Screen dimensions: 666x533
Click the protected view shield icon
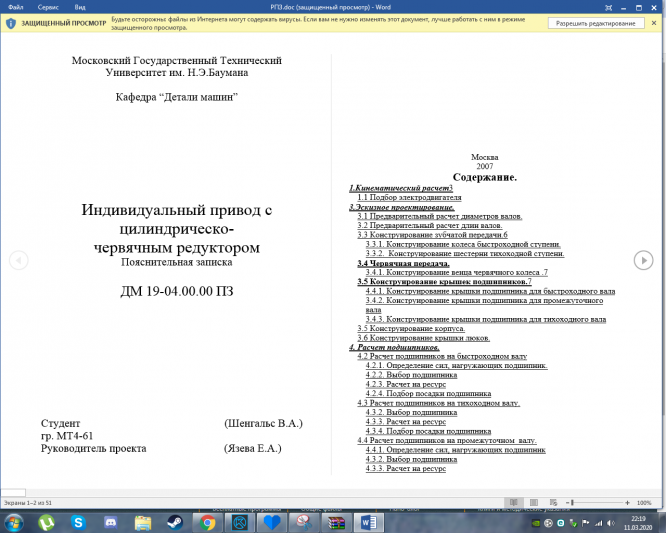pos(11,23)
